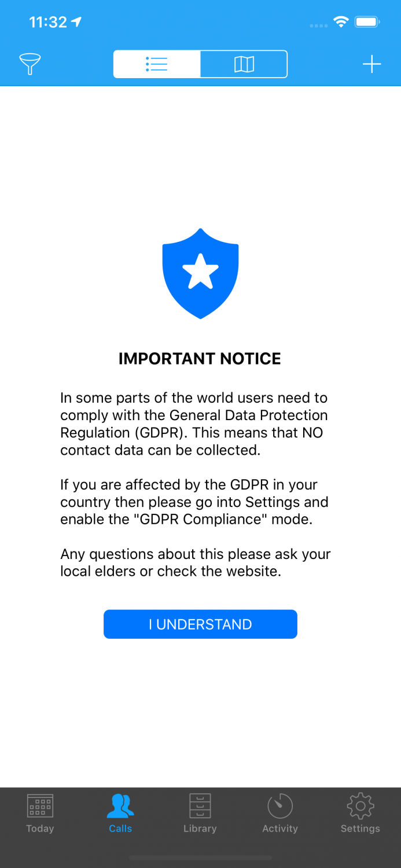The image size is (401, 868).
Task: Open the filter options funnel icon
Action: point(30,64)
